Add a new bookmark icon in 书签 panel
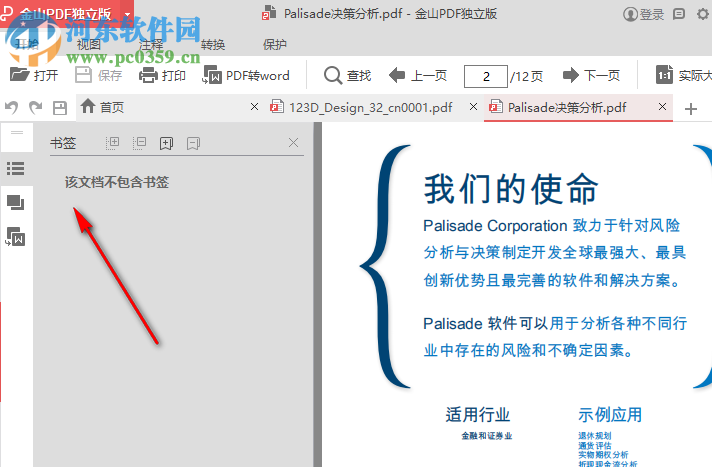Viewport: 712px width, 467px height. coord(166,144)
